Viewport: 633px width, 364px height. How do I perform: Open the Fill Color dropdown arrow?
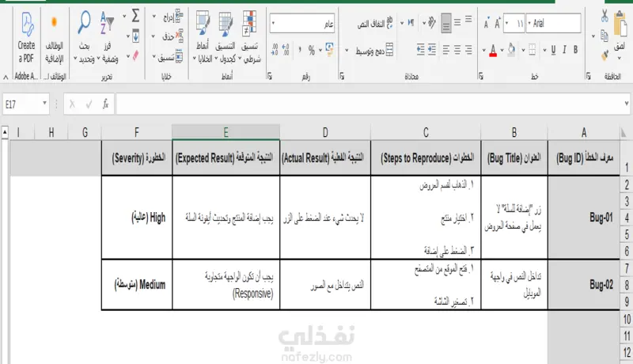pyautogui.click(x=502, y=51)
